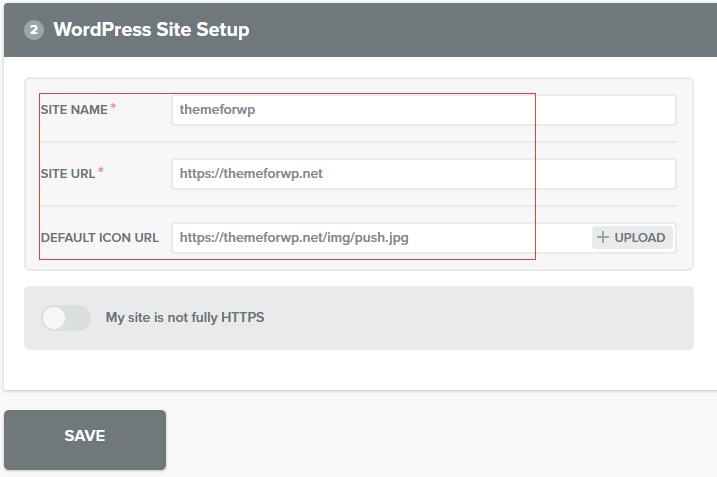Image resolution: width=717 pixels, height=477 pixels.
Task: Click the SITE URL field label
Action: (x=67, y=174)
